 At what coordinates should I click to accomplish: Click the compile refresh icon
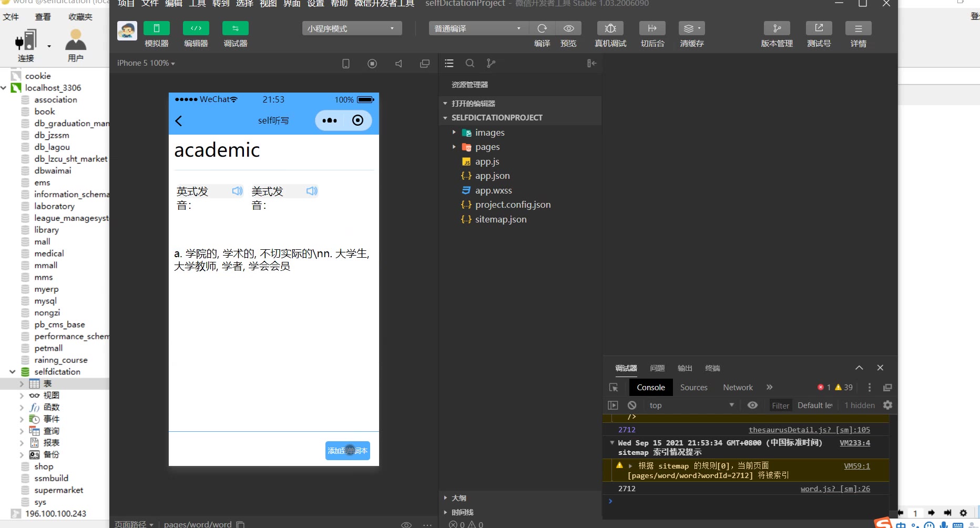pos(542,28)
